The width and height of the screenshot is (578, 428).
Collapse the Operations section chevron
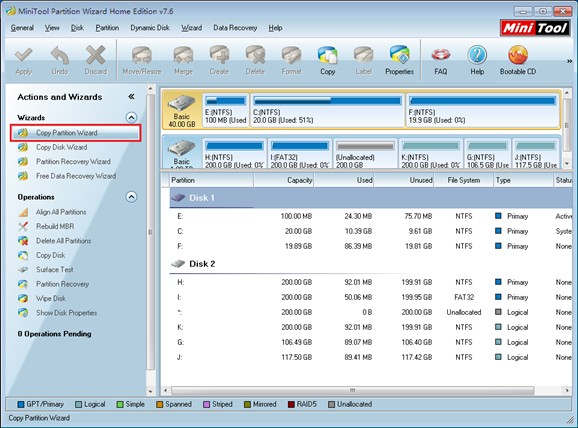(x=131, y=196)
